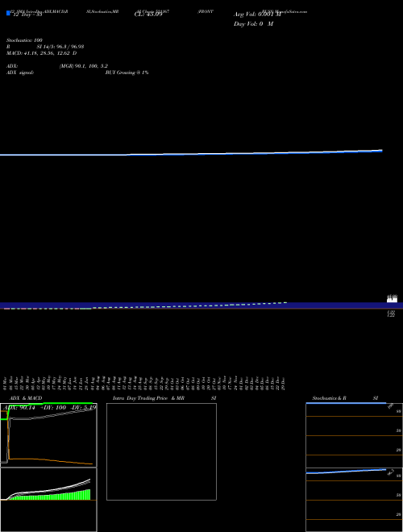The width and height of the screenshot is (403, 532).
Task: Select the 'ADX signal:' label
Action: click(20, 73)
